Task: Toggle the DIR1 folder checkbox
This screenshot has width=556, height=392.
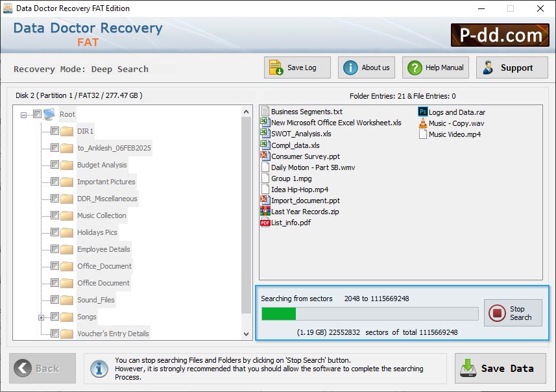Action: click(54, 131)
